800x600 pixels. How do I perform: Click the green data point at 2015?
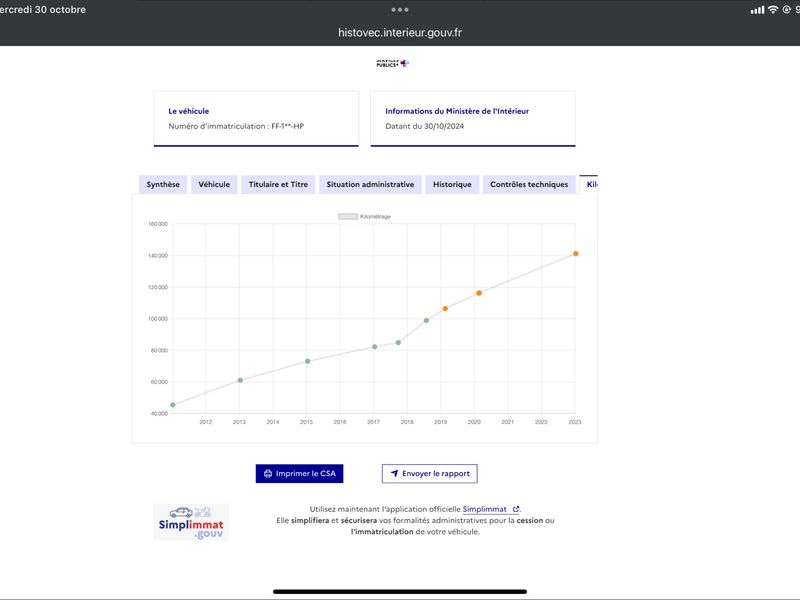pyautogui.click(x=308, y=361)
